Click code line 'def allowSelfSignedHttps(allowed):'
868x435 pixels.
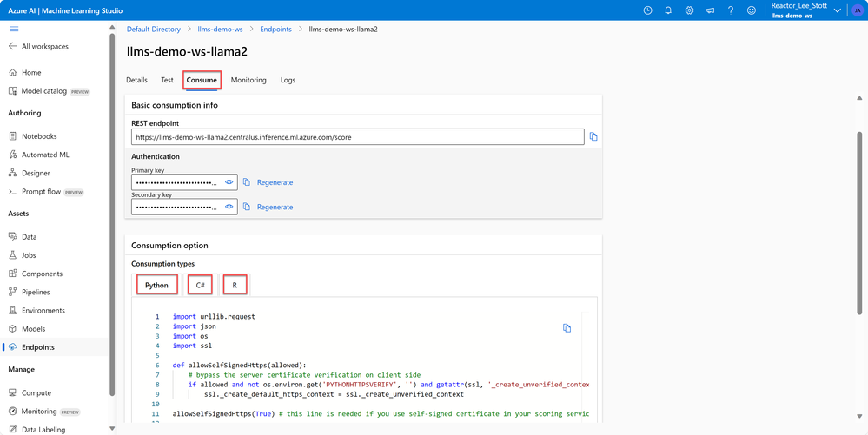pos(239,366)
